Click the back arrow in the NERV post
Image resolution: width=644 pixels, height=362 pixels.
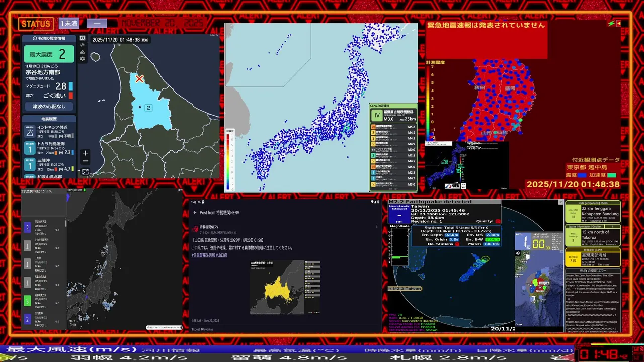coord(195,213)
